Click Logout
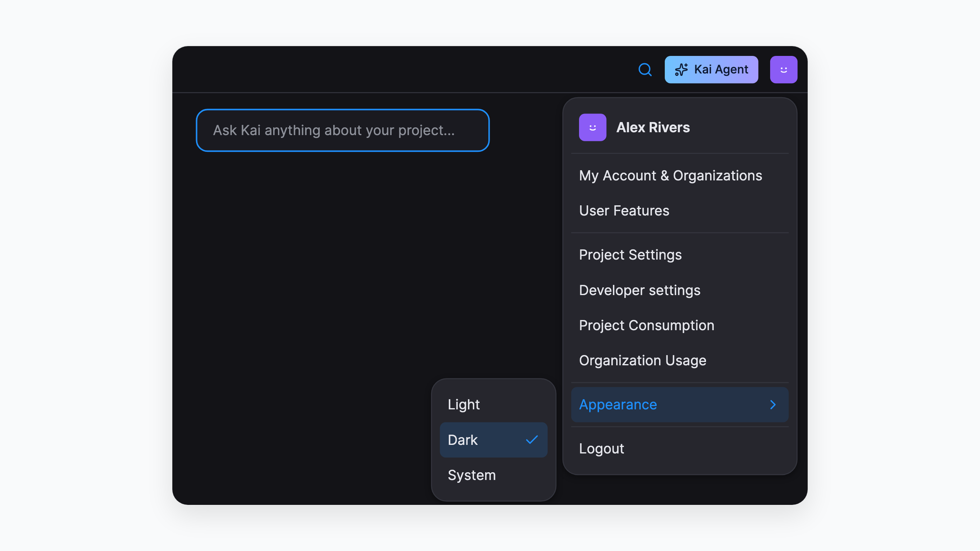 tap(680, 449)
